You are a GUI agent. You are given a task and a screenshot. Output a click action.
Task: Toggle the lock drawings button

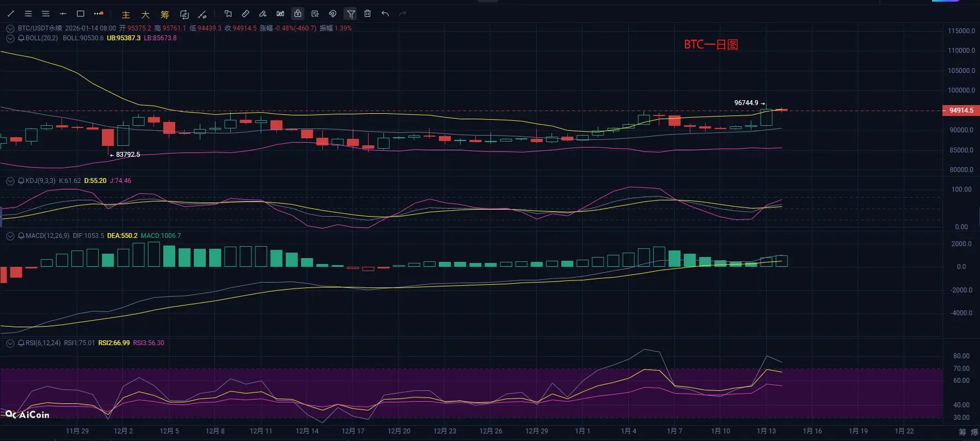point(298,14)
